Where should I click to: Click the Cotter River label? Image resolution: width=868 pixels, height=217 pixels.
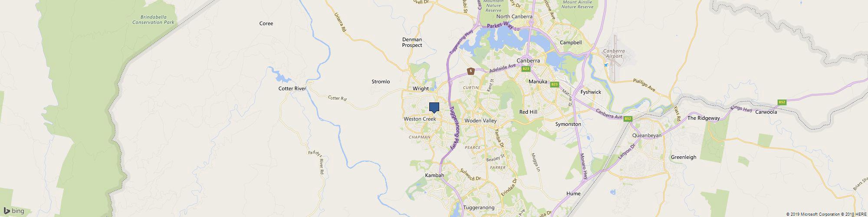click(292, 89)
